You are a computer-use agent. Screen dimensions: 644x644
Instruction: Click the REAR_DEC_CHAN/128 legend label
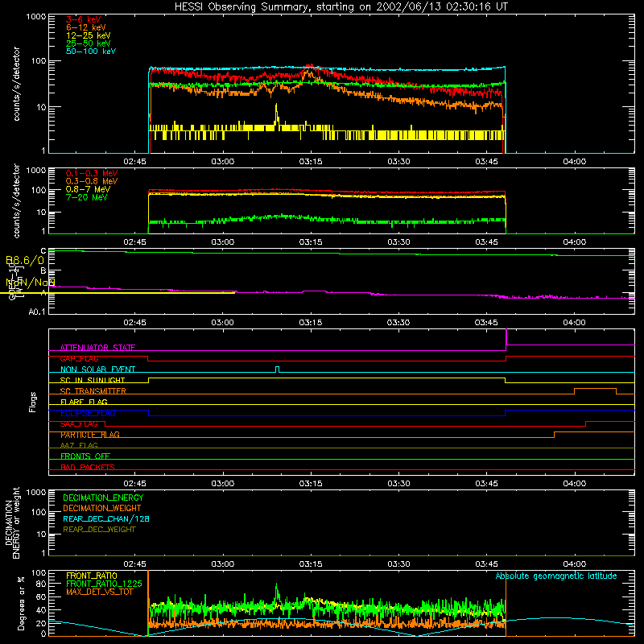point(106,519)
